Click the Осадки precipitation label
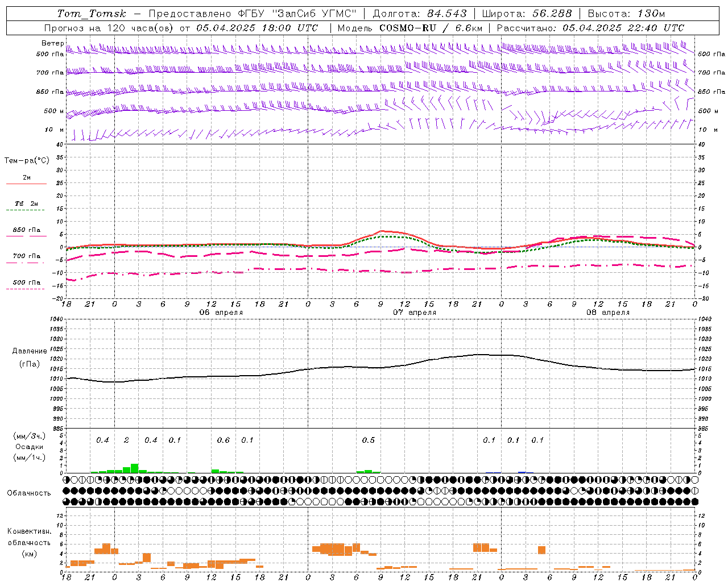The image size is (728, 582). click(x=29, y=447)
